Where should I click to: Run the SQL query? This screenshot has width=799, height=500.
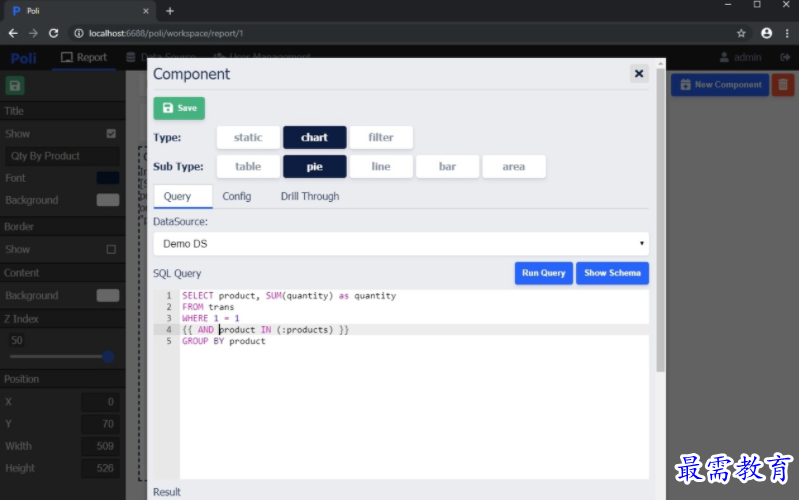tap(543, 273)
